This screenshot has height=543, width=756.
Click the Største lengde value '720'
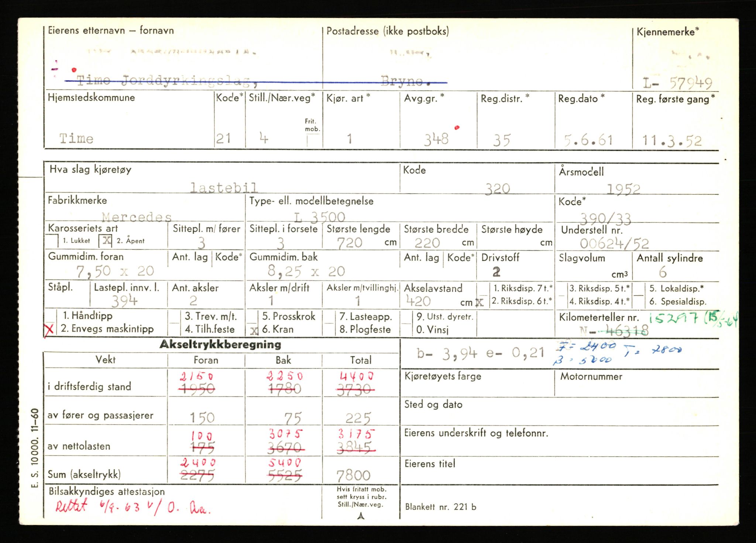click(349, 243)
